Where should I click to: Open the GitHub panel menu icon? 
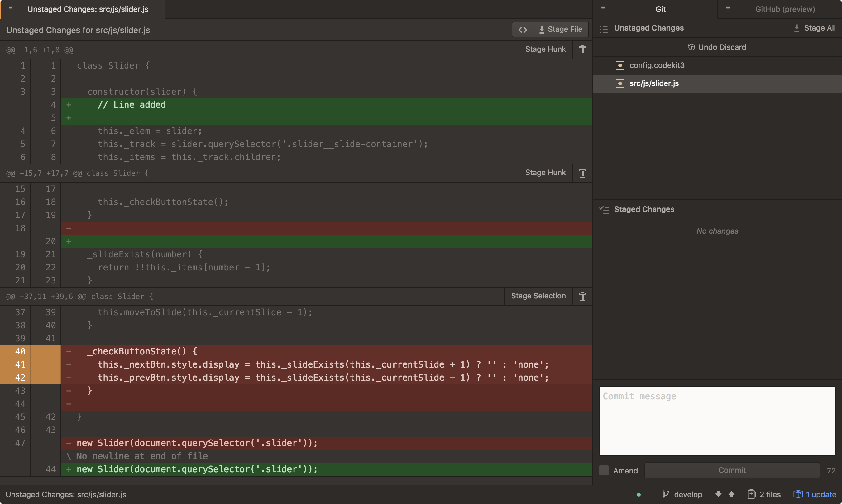[728, 8]
